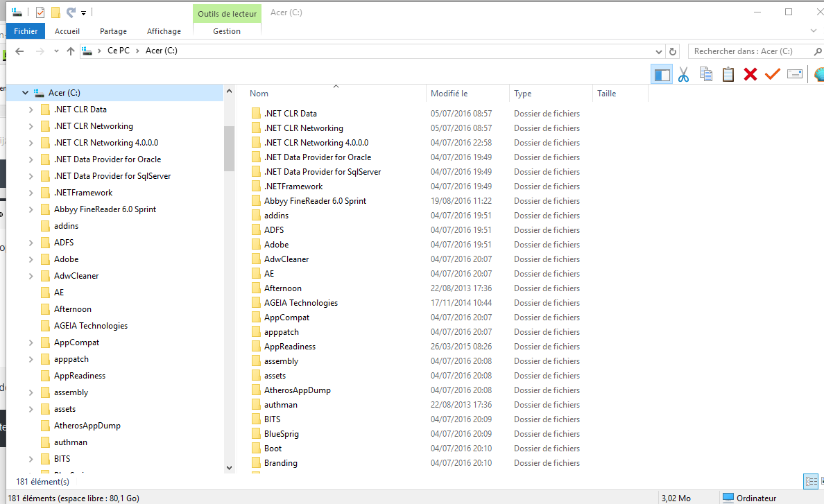Click the red X Delete icon
Image resolution: width=824 pixels, height=504 pixels.
point(750,75)
